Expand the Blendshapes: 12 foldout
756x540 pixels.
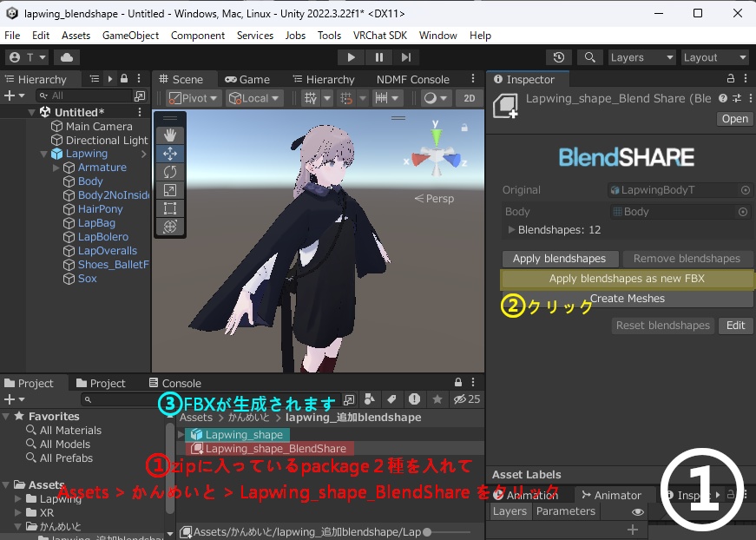[511, 230]
